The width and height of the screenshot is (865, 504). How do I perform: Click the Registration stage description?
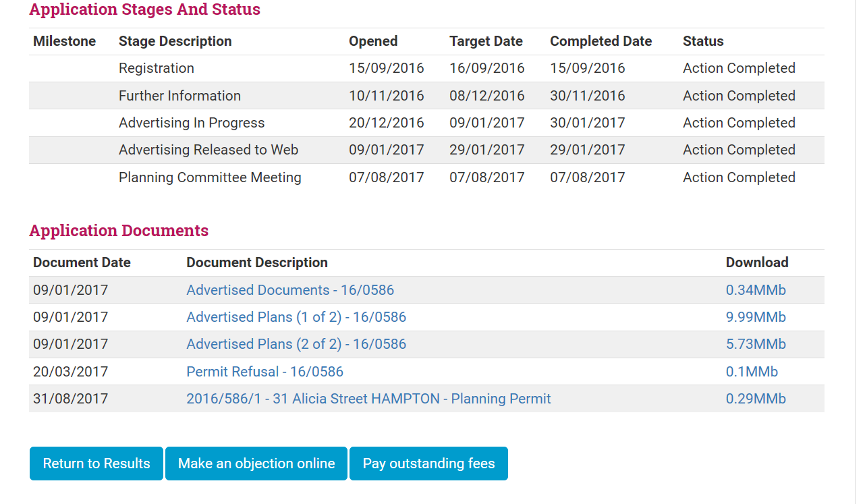pyautogui.click(x=157, y=68)
